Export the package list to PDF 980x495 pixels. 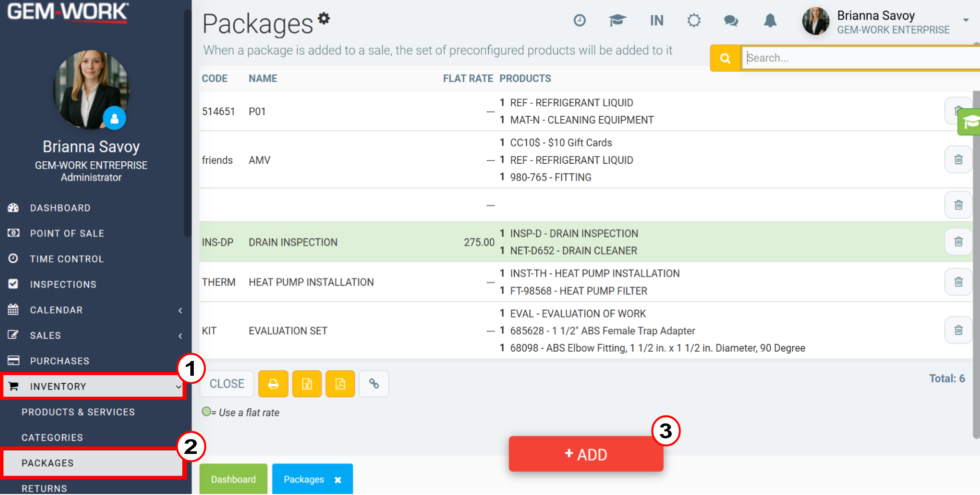click(341, 384)
